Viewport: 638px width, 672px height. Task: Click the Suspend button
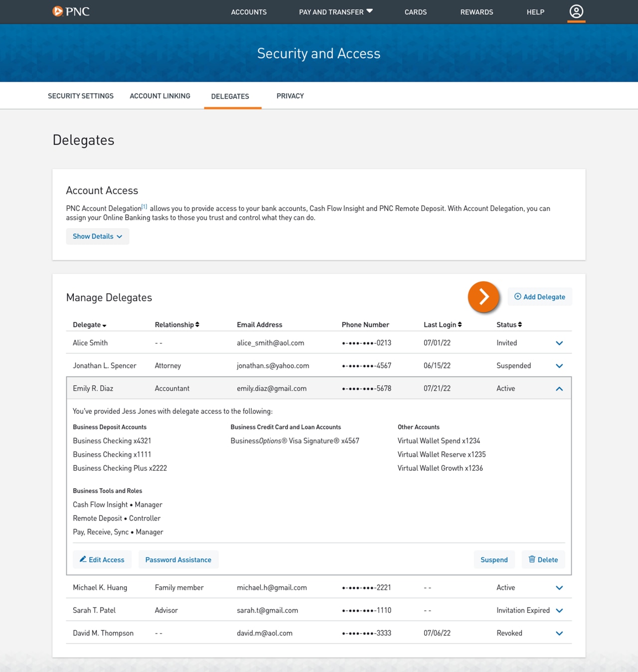[494, 559]
